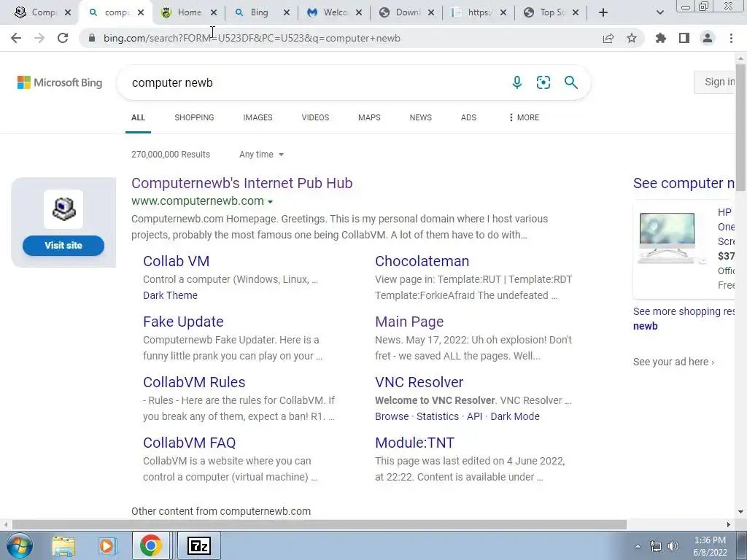
Task: Show hidden tray icons arrow
Action: 638,546
